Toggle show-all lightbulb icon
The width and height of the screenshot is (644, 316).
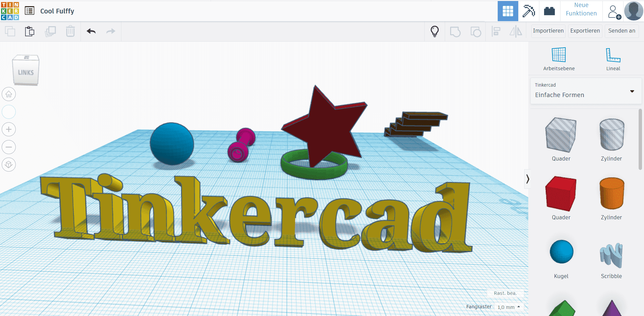[435, 31]
